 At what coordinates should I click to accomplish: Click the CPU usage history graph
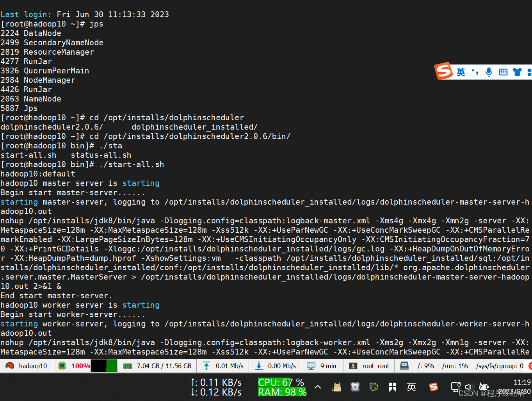[x=104, y=366]
